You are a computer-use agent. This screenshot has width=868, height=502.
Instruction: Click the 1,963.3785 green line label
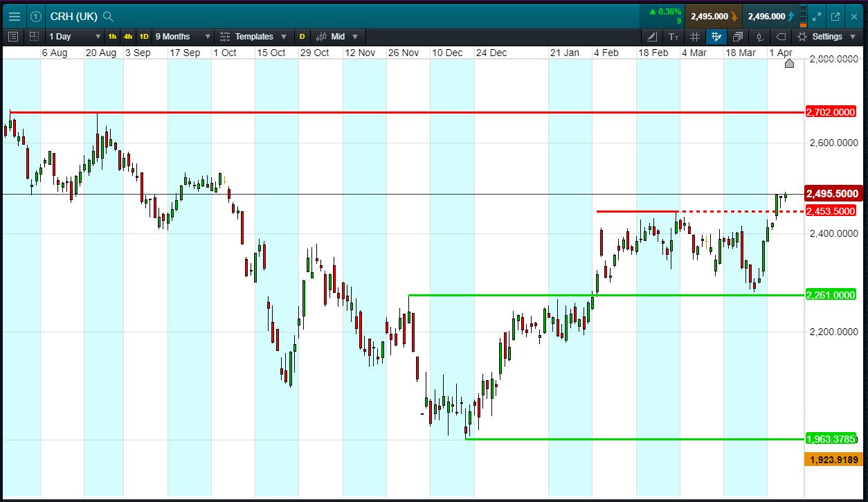(x=831, y=439)
